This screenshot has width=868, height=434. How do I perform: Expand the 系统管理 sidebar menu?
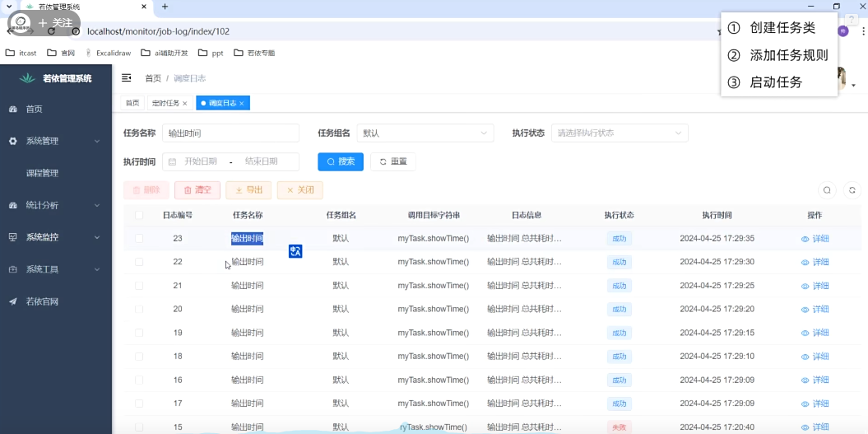point(56,142)
